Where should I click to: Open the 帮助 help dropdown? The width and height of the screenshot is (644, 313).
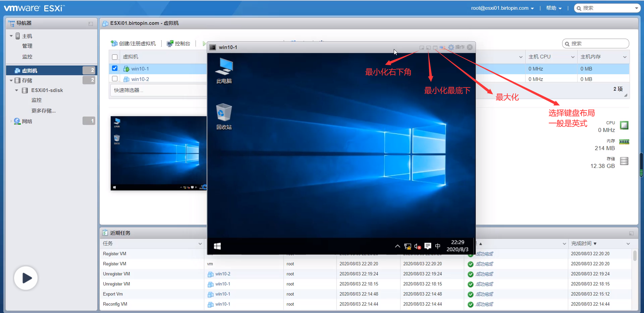(x=554, y=8)
